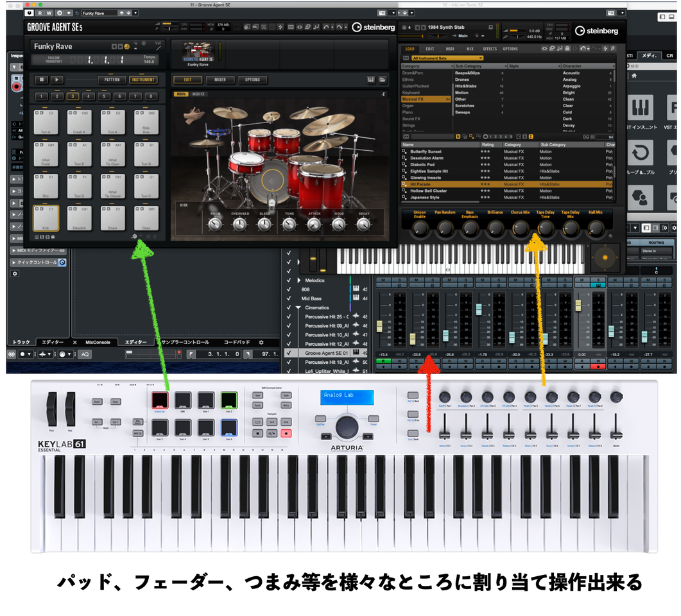Expand the Melodics folder track
The height and width of the screenshot is (616, 681).
(299, 280)
